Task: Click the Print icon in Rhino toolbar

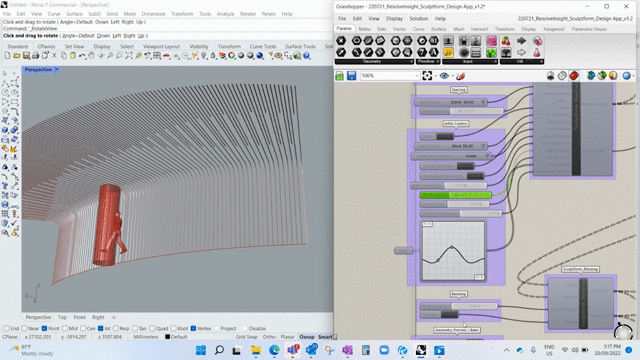Action: coord(35,56)
